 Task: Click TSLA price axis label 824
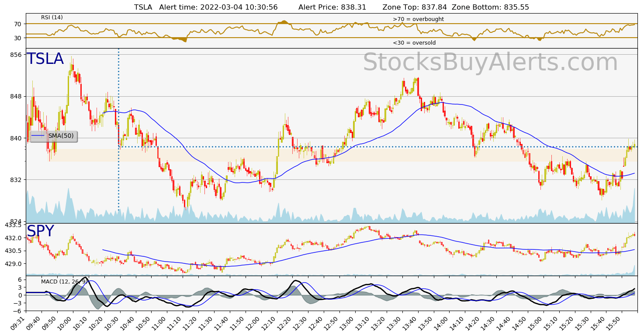tap(16, 221)
